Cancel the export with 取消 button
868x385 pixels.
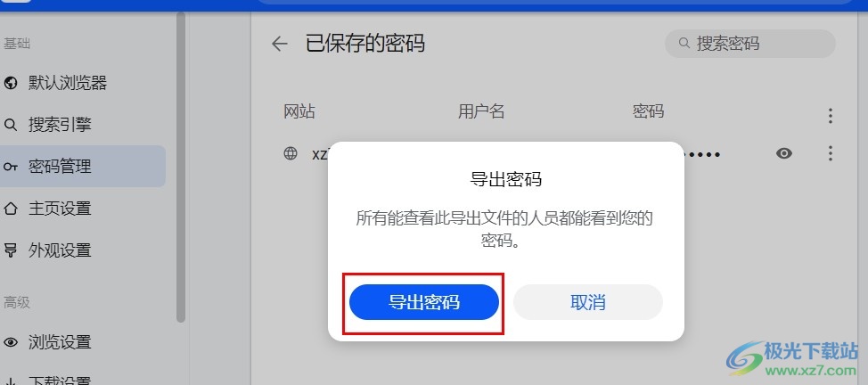coord(588,302)
